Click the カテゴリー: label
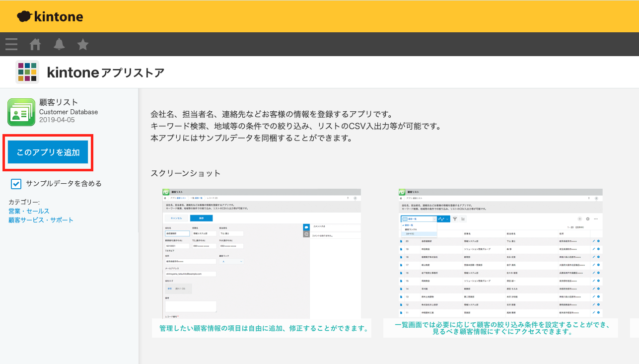Viewport: 639px width, 364px height. pyautogui.click(x=24, y=202)
